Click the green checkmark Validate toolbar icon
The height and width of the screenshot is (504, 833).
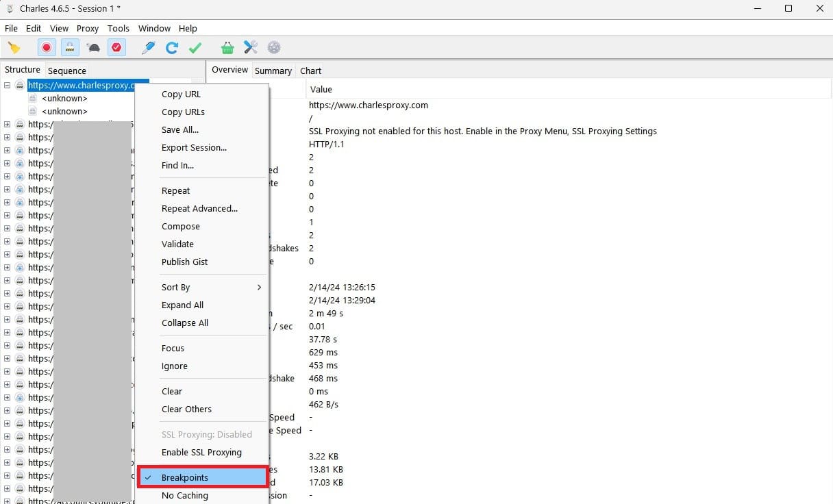(x=195, y=47)
